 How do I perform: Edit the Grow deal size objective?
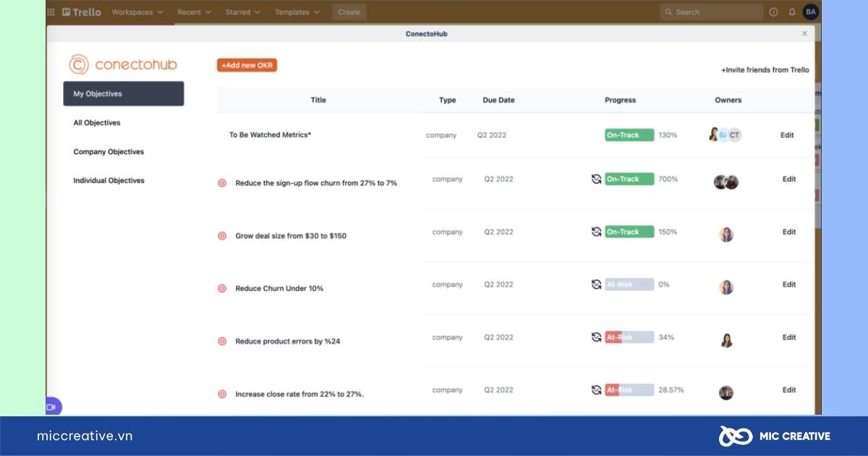pyautogui.click(x=789, y=232)
